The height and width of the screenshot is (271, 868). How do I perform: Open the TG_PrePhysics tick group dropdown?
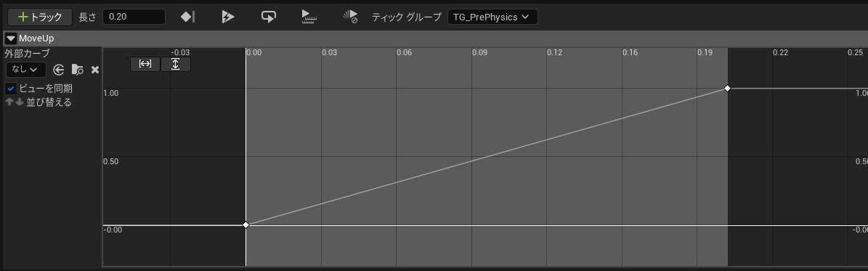tap(492, 17)
